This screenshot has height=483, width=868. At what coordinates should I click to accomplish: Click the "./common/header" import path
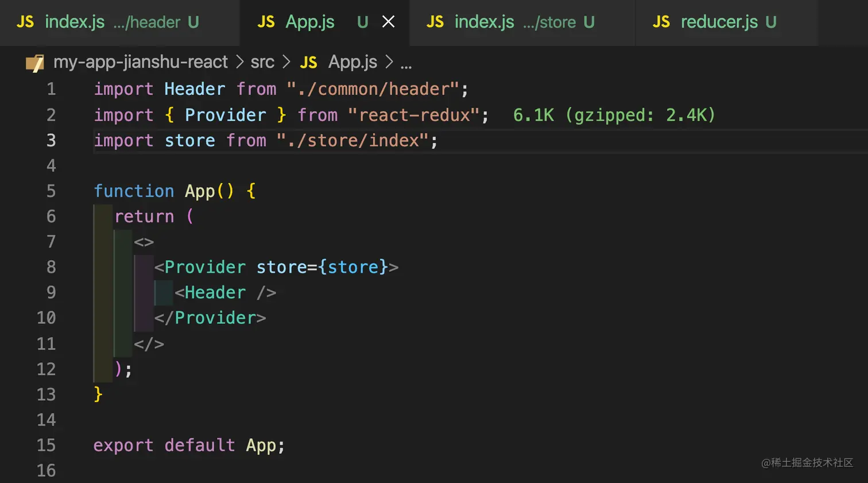373,90
